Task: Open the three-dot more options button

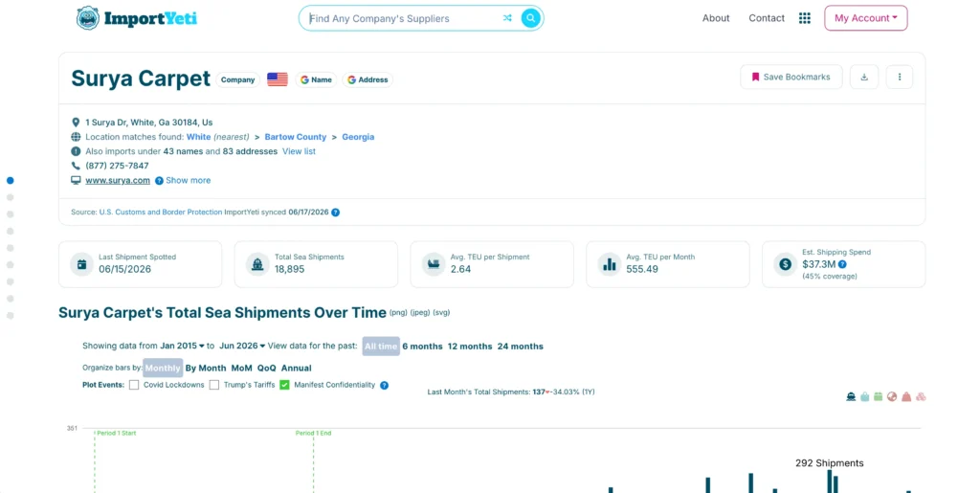Action: click(900, 77)
